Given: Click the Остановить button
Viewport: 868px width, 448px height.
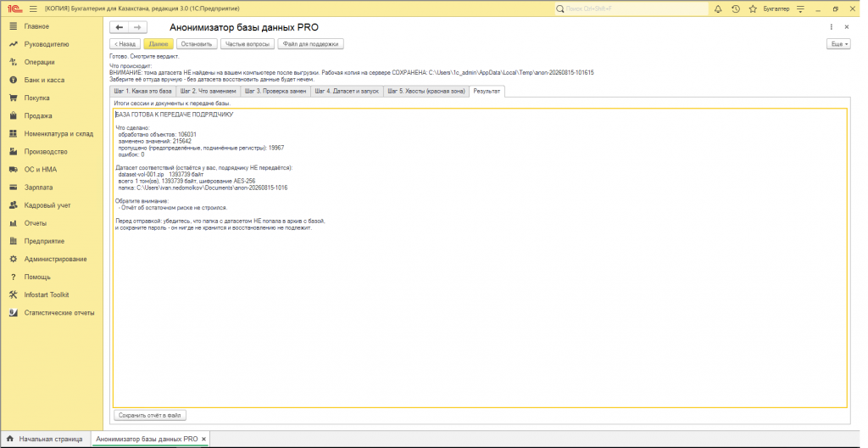Looking at the screenshot, I should [x=197, y=44].
